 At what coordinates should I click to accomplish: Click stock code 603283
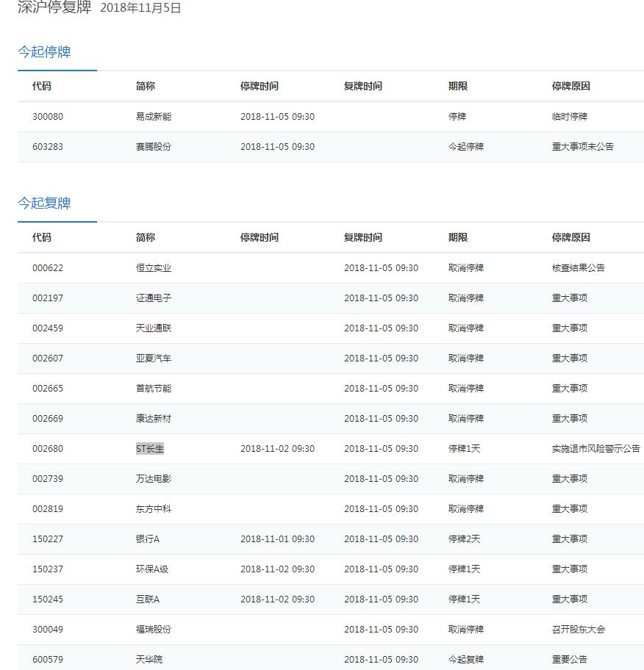click(x=48, y=147)
